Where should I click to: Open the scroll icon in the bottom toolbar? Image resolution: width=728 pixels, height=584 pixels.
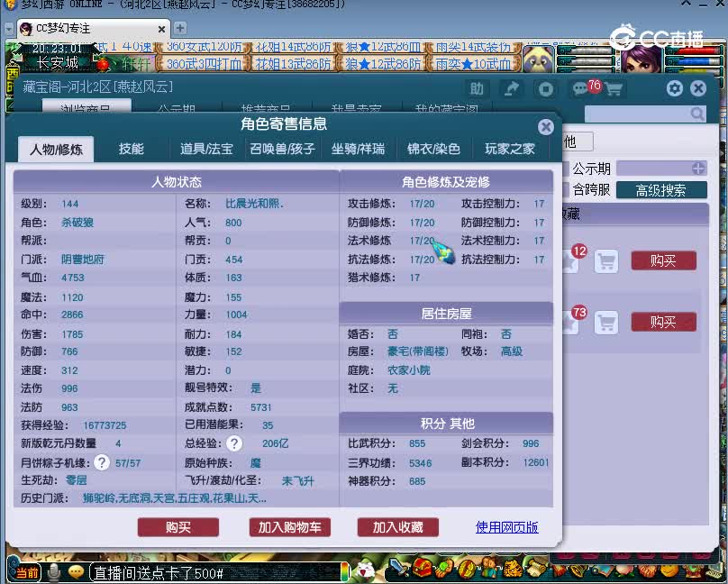click(x=538, y=568)
